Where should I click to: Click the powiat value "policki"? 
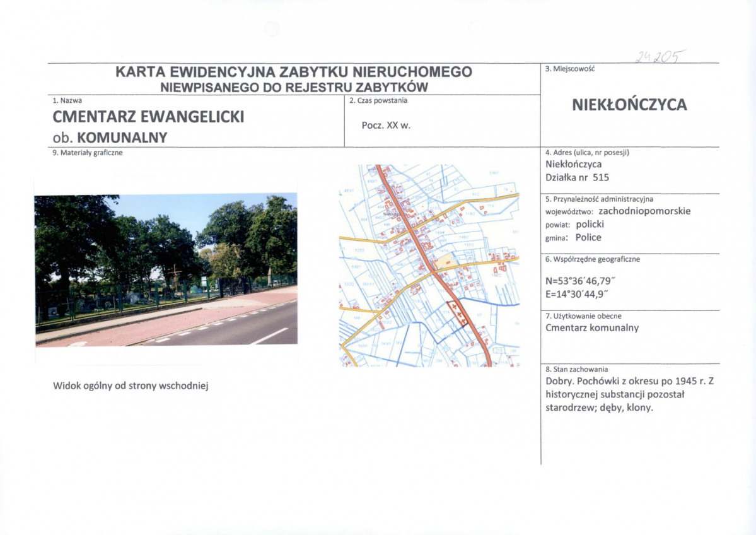point(590,225)
